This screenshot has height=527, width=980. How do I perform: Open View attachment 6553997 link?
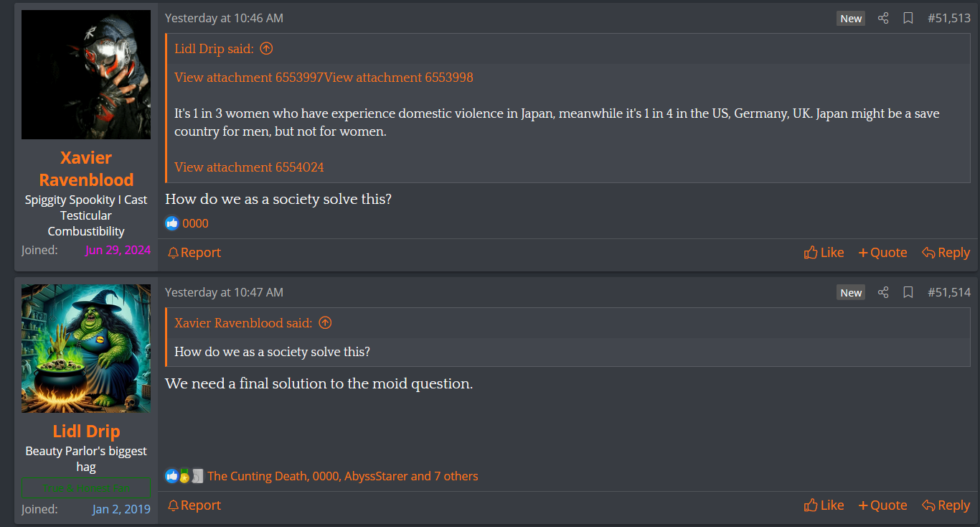click(x=249, y=78)
